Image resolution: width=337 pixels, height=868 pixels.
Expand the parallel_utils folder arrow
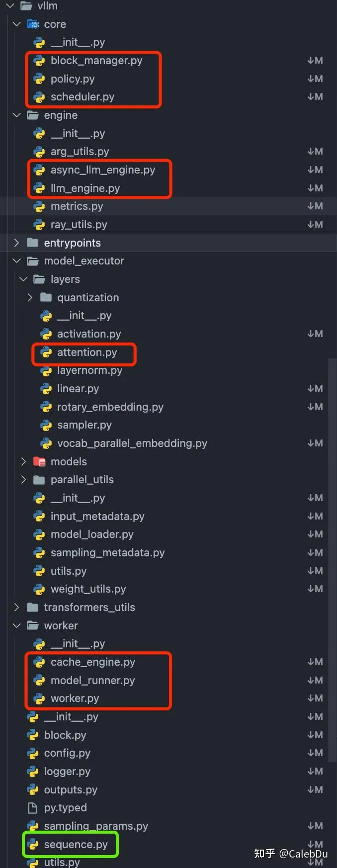point(23,480)
